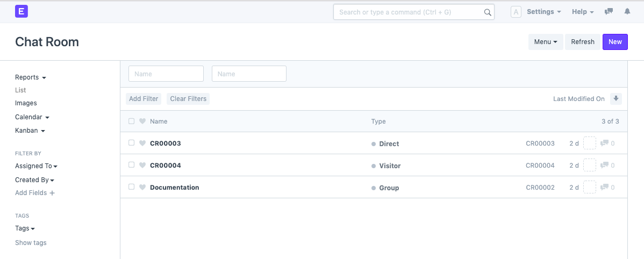
Task: Check the select-all header checkbox
Action: (x=132, y=121)
